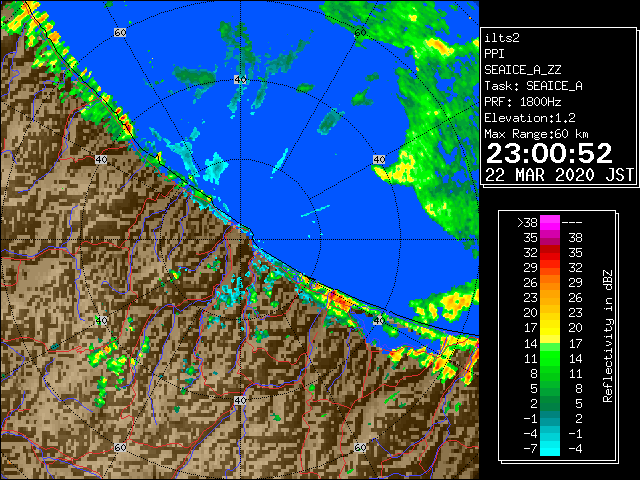Click the 'Max Range:60 km' text
The width and height of the screenshot is (640, 480).
(x=536, y=134)
